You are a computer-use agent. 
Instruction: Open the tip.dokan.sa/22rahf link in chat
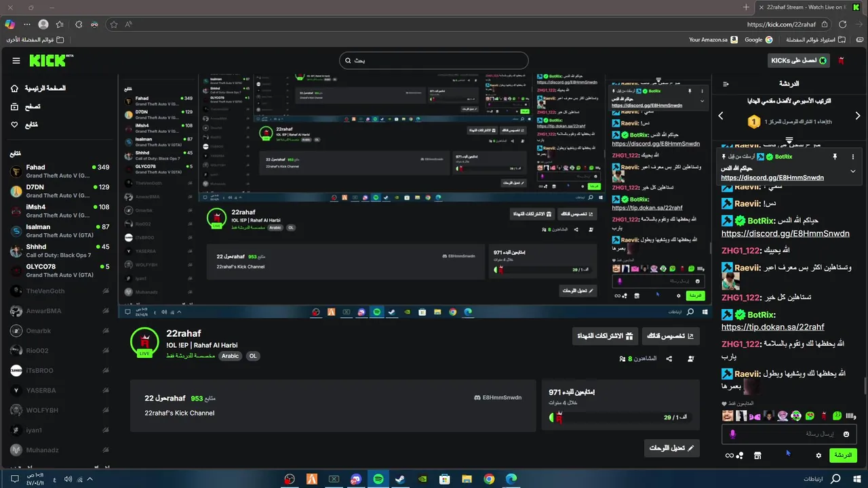point(773,327)
